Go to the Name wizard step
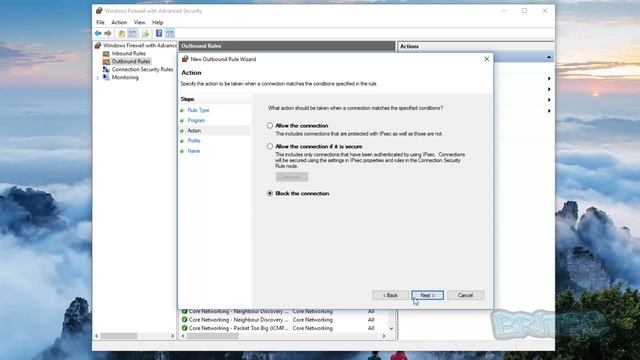The height and width of the screenshot is (360, 640). pos(193,151)
